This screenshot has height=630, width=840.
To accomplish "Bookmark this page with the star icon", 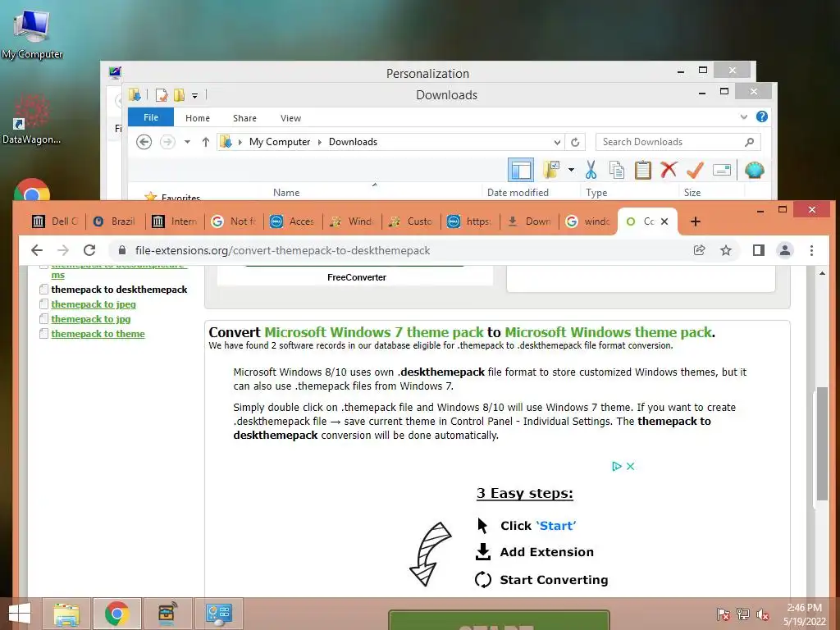I will coord(726,250).
